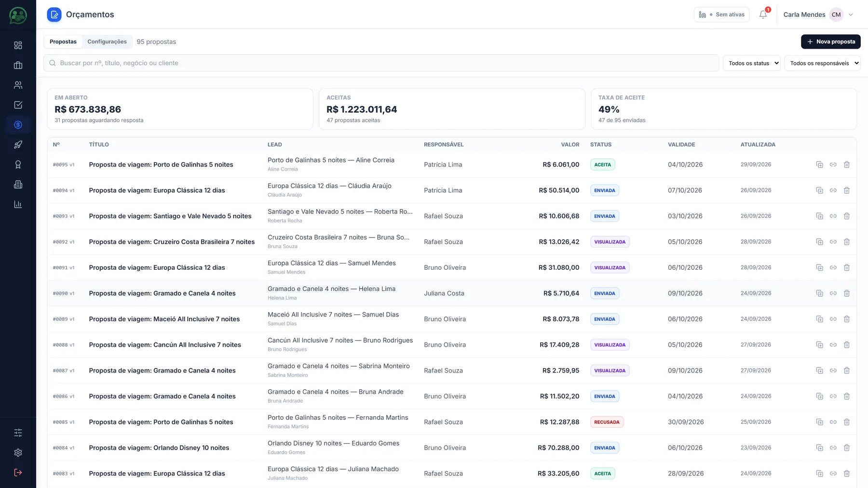Open the notifications bell
The height and width of the screenshot is (488, 868).
pyautogui.click(x=763, y=14)
